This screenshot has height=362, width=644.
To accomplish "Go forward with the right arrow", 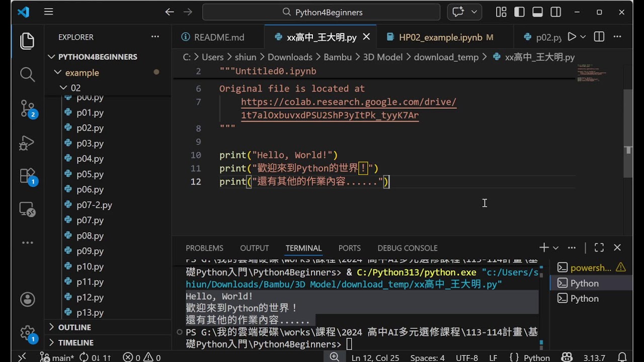I will 188,12.
